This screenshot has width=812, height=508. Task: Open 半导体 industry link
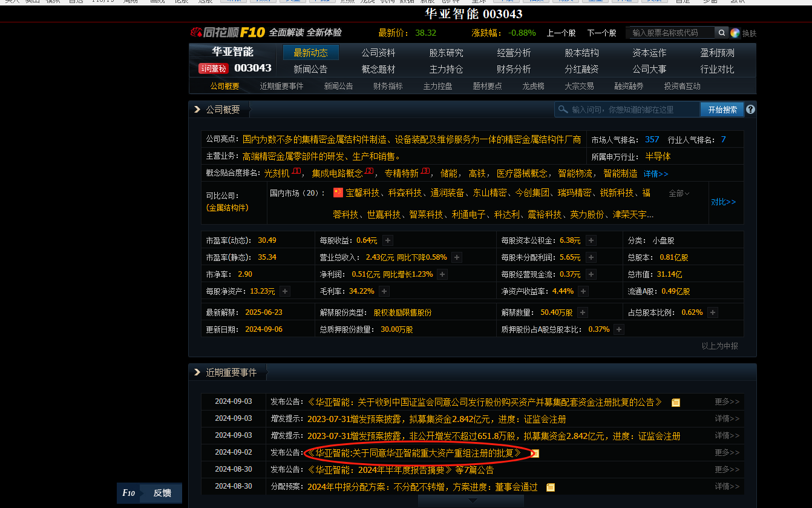pyautogui.click(x=658, y=156)
